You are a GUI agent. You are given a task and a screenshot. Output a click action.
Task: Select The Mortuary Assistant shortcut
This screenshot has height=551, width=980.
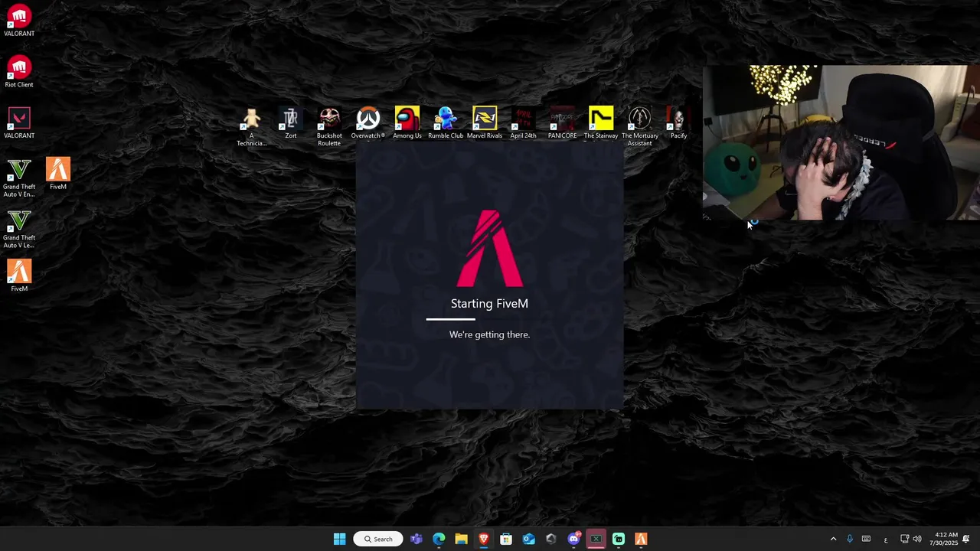point(640,127)
